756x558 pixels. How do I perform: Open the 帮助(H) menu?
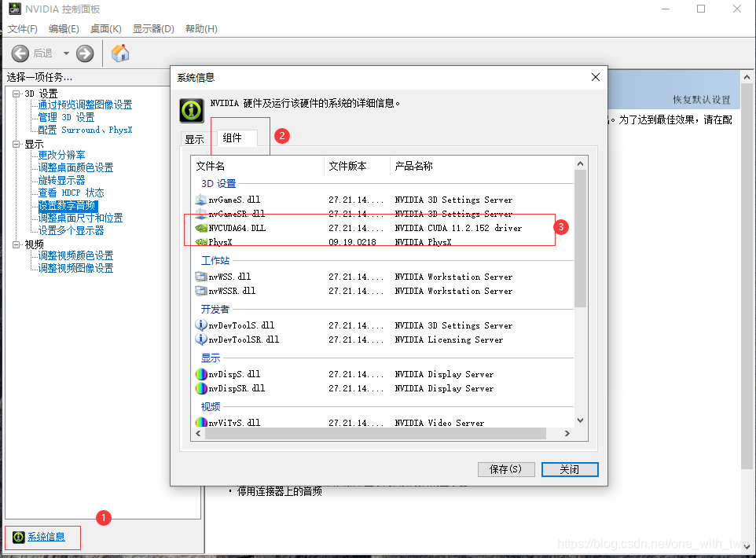201,29
